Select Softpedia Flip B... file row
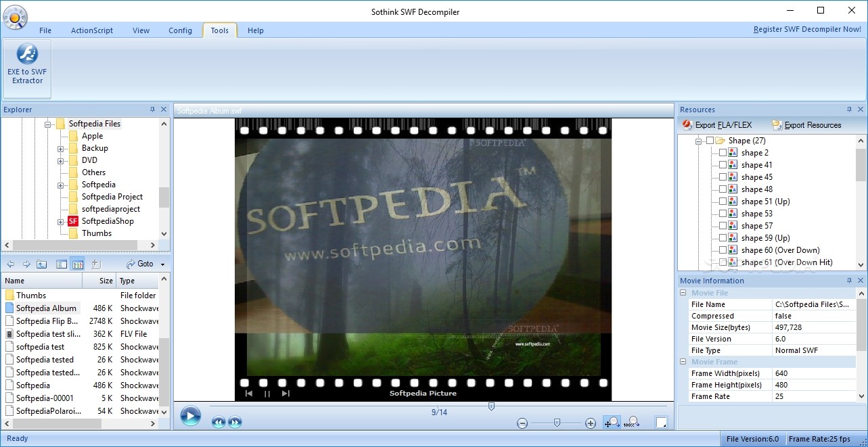Screen dimensions: 868x447 (x=80, y=321)
